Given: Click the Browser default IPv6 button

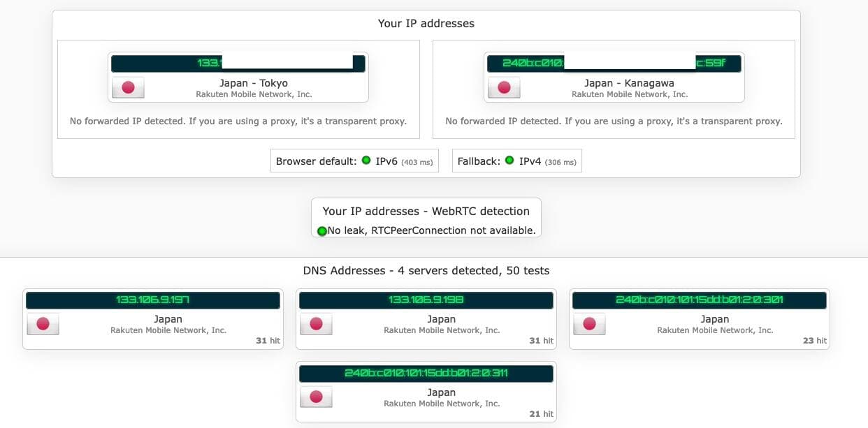Looking at the screenshot, I should tap(355, 161).
